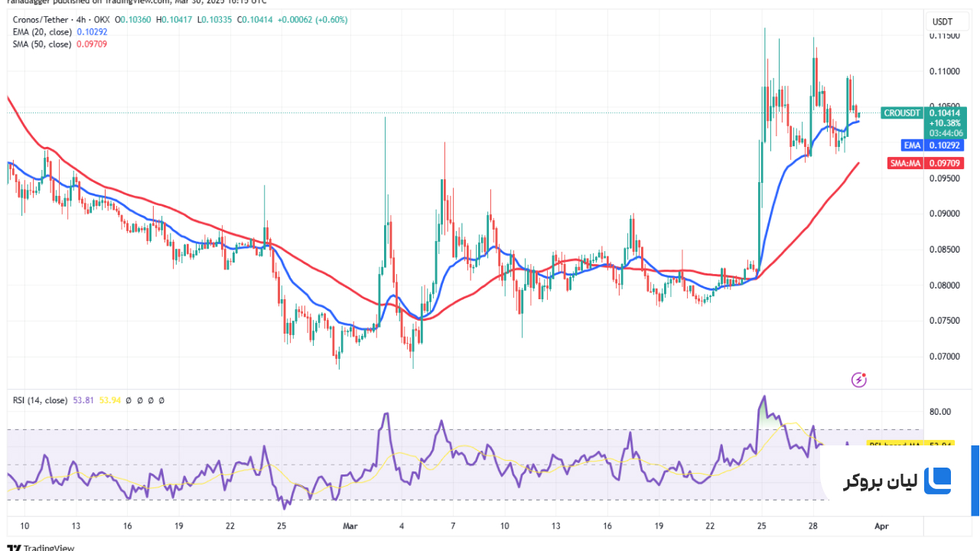Click the CROUSDT symbol label on the chart

coord(902,113)
